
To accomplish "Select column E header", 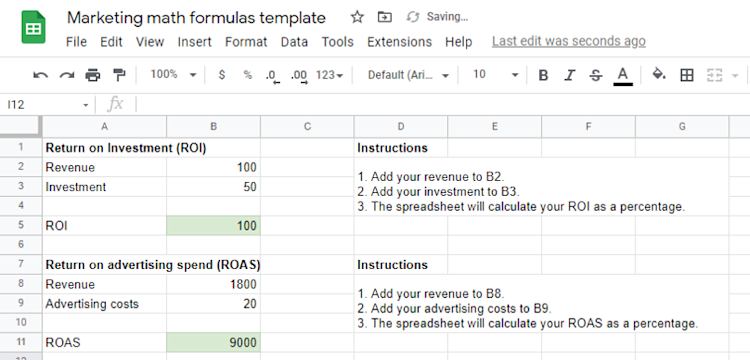I will (x=495, y=127).
